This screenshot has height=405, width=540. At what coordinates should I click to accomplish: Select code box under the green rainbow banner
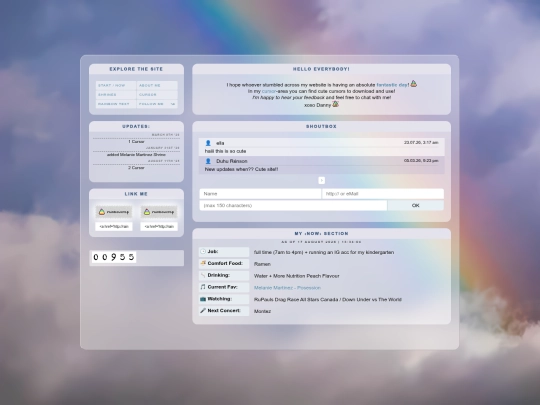click(x=159, y=227)
